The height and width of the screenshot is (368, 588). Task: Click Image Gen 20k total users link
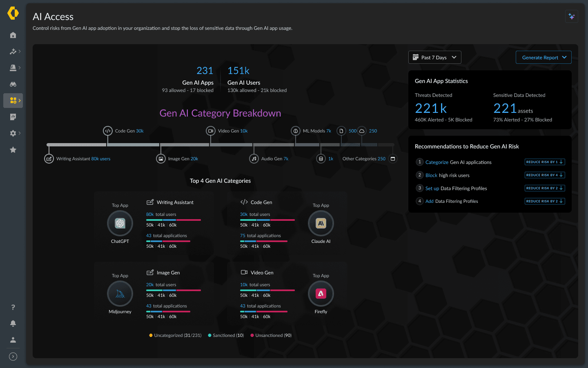(161, 285)
